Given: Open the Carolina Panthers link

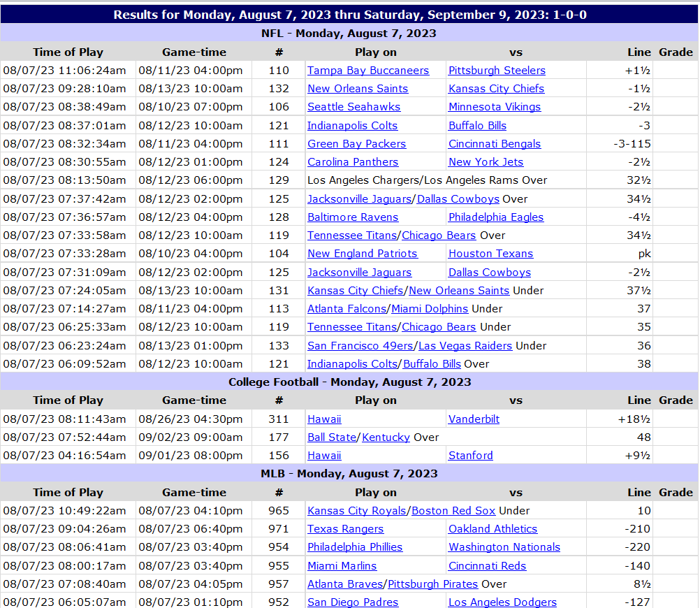Looking at the screenshot, I should (x=353, y=162).
